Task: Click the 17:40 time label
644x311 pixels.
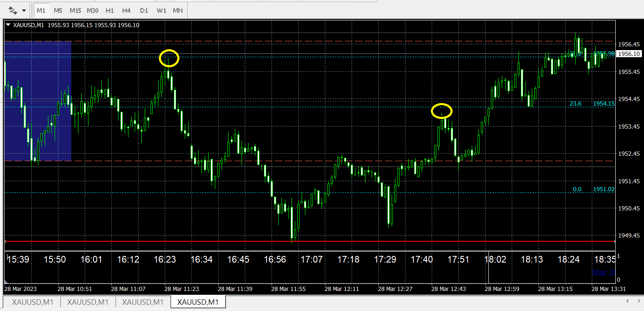Action: (422, 260)
